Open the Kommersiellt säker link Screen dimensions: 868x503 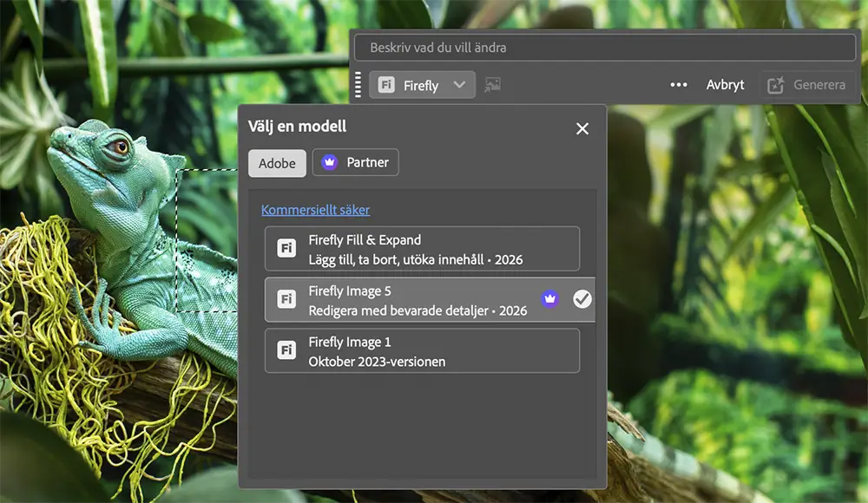315,210
